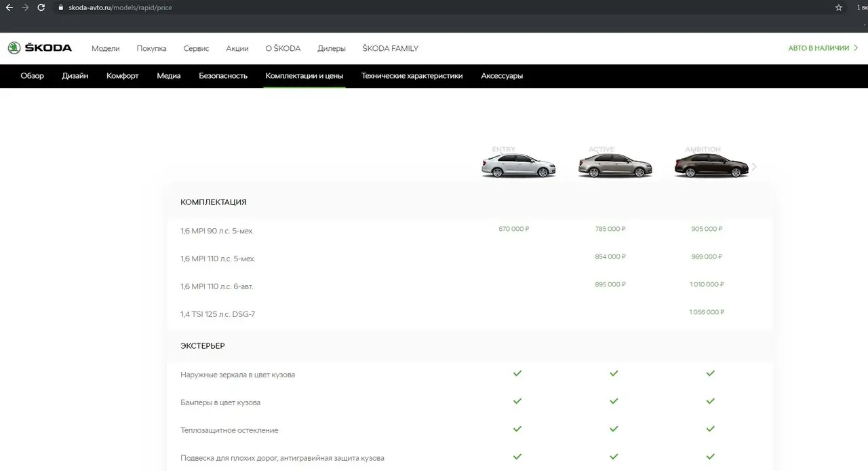The width and height of the screenshot is (868, 471).
Task: Open the Акции menu
Action: point(237,49)
